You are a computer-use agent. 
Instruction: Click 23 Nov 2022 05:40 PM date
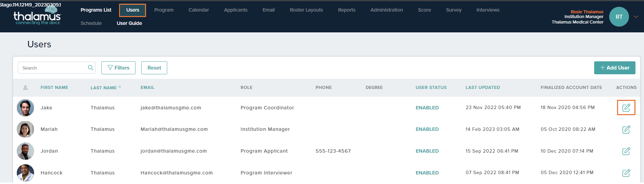[493, 107]
